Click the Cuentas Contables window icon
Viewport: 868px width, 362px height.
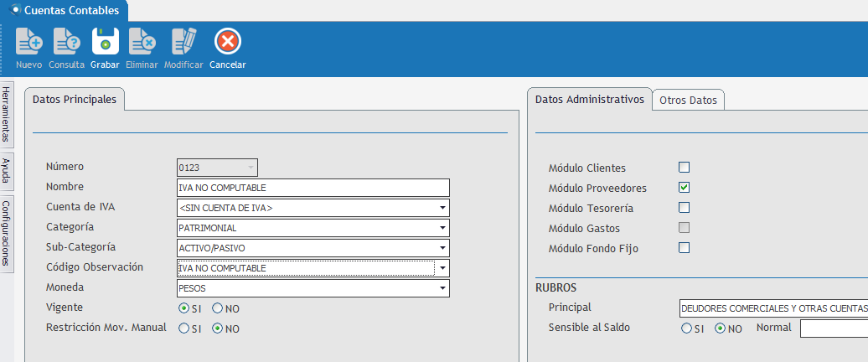tap(14, 10)
